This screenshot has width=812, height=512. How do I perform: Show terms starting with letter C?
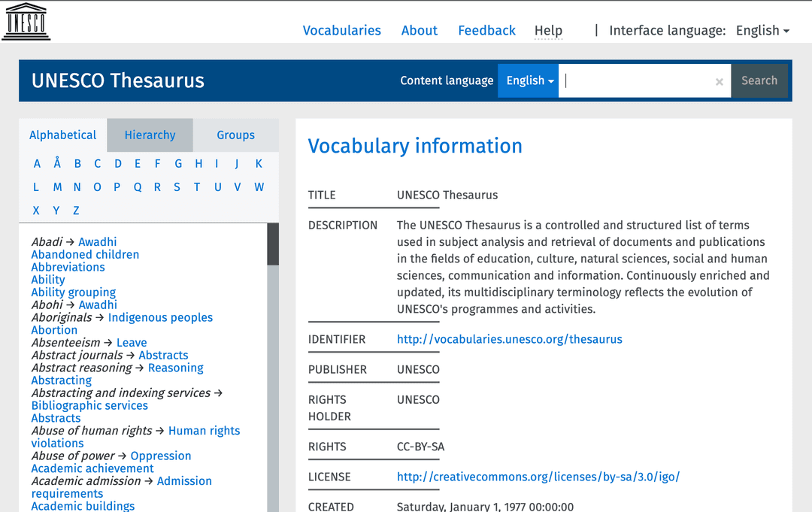[x=97, y=164]
